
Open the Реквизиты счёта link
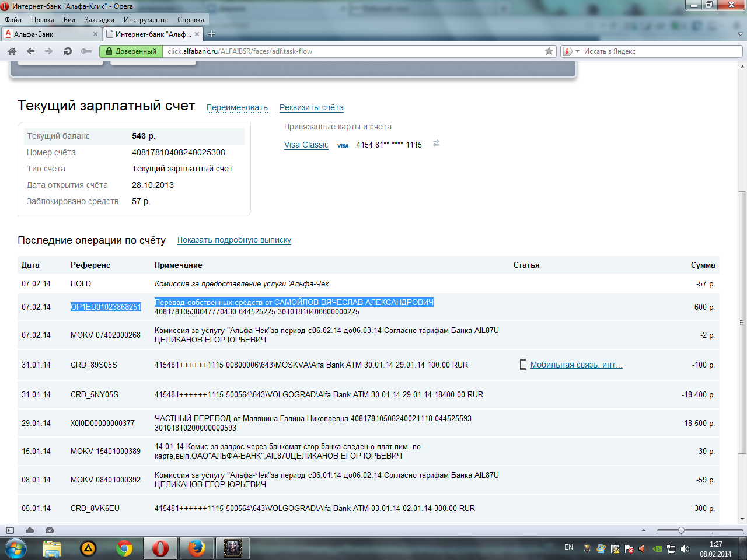click(x=312, y=108)
